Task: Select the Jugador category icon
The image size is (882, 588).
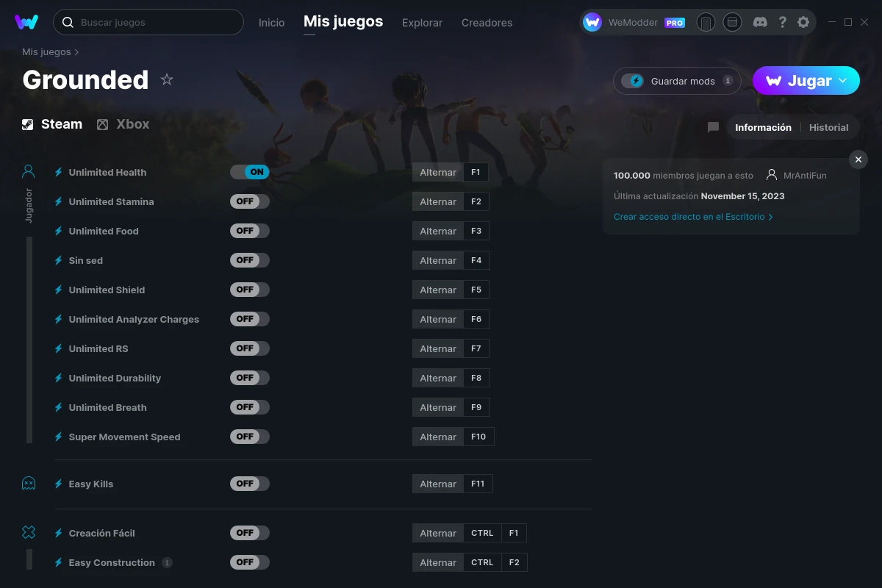Action: [29, 172]
